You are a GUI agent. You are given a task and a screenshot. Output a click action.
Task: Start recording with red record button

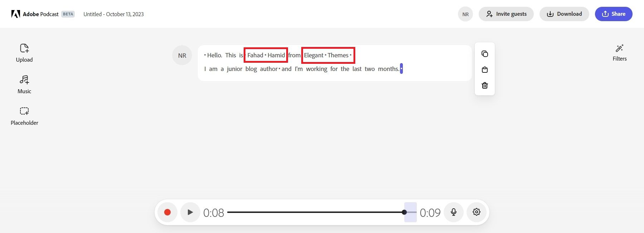click(x=167, y=212)
